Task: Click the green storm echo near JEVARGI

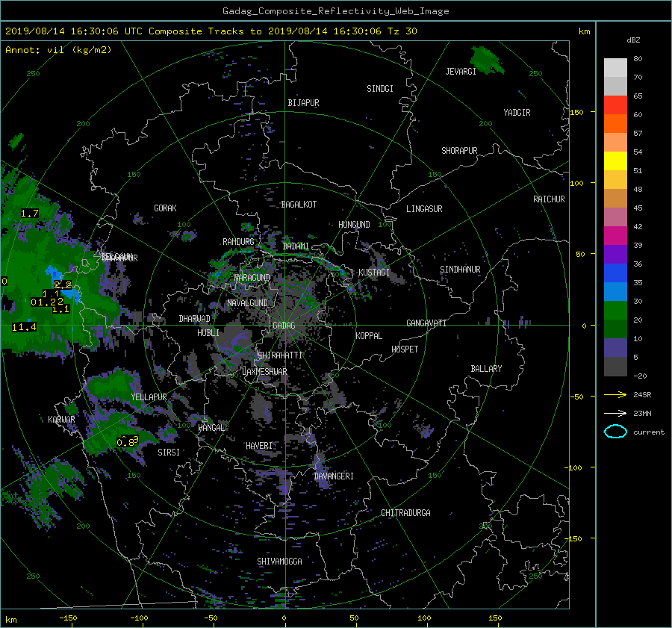Action: (487, 60)
